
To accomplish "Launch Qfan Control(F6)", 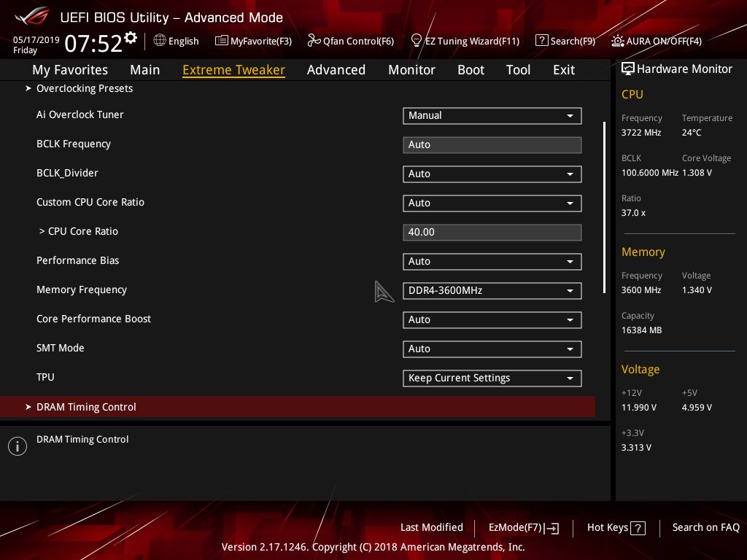I will (351, 41).
